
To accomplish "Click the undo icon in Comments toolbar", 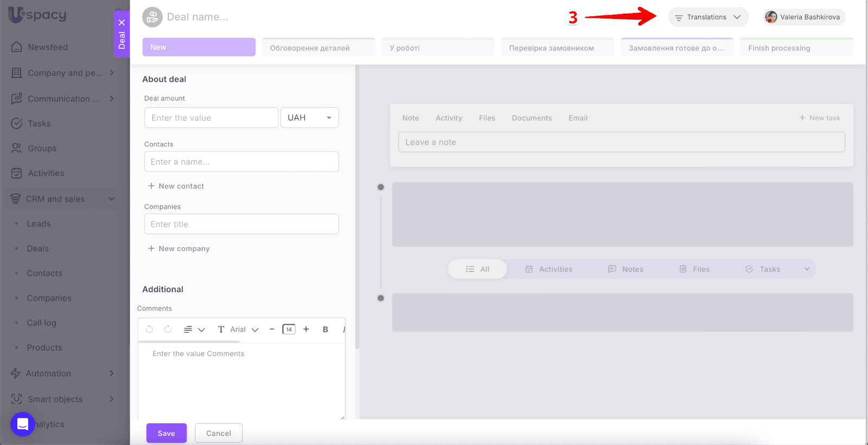I will pyautogui.click(x=149, y=329).
